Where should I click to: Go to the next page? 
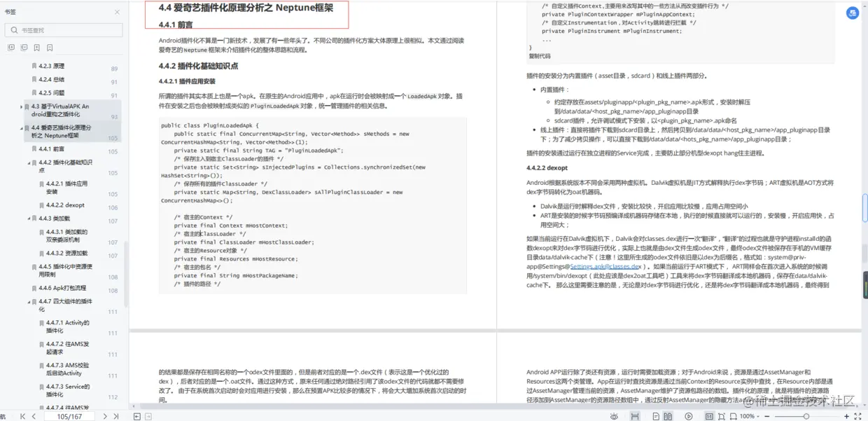pos(105,416)
